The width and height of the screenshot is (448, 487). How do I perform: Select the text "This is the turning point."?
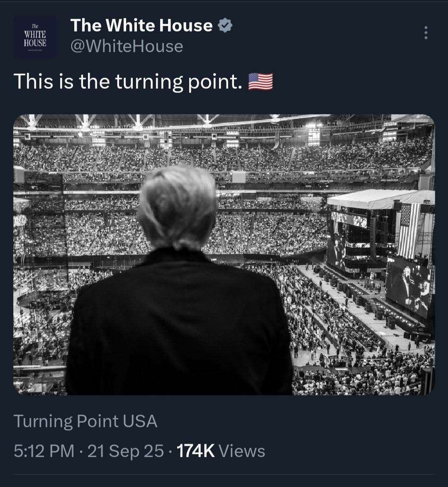(128, 81)
